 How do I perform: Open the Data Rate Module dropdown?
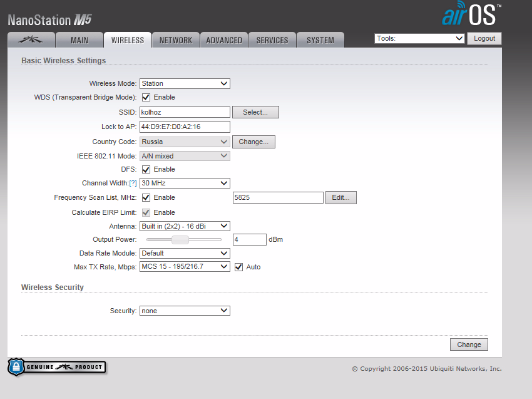click(185, 253)
